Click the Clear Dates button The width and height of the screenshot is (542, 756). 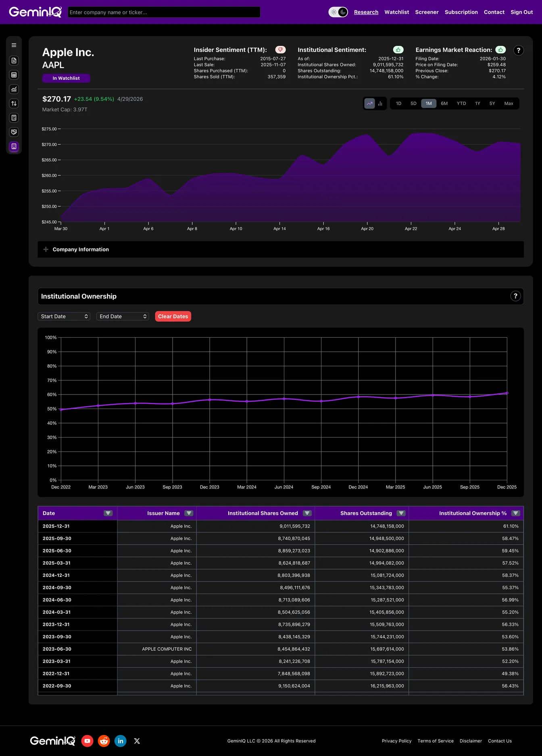pyautogui.click(x=173, y=316)
